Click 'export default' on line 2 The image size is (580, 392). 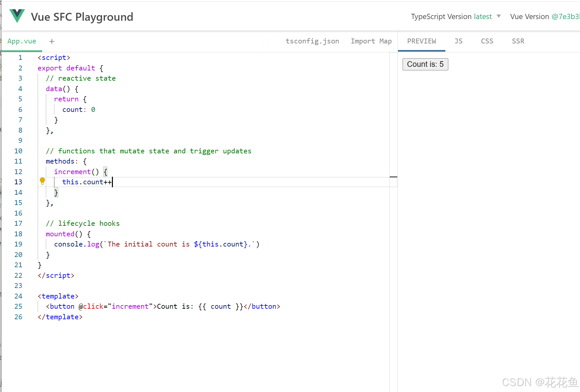(x=66, y=68)
